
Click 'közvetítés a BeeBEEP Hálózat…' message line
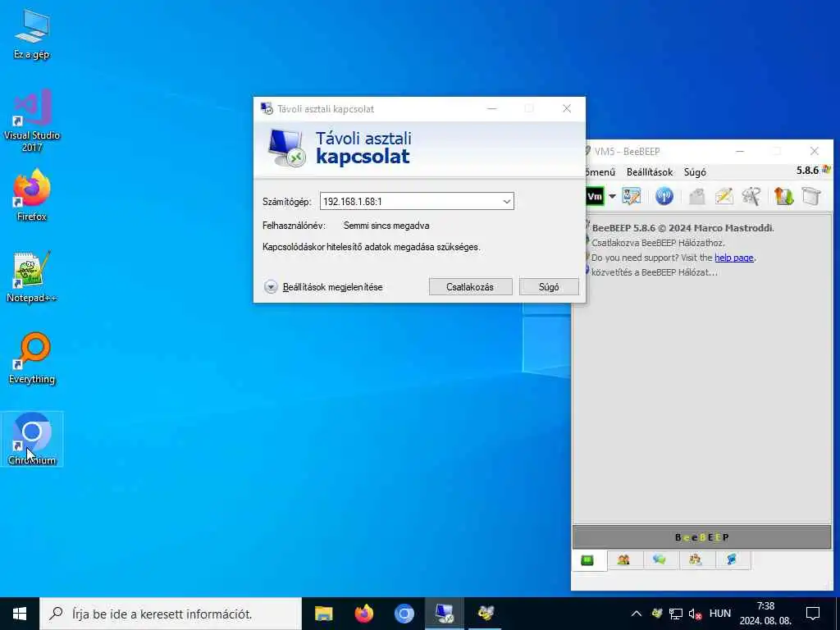pyautogui.click(x=654, y=272)
